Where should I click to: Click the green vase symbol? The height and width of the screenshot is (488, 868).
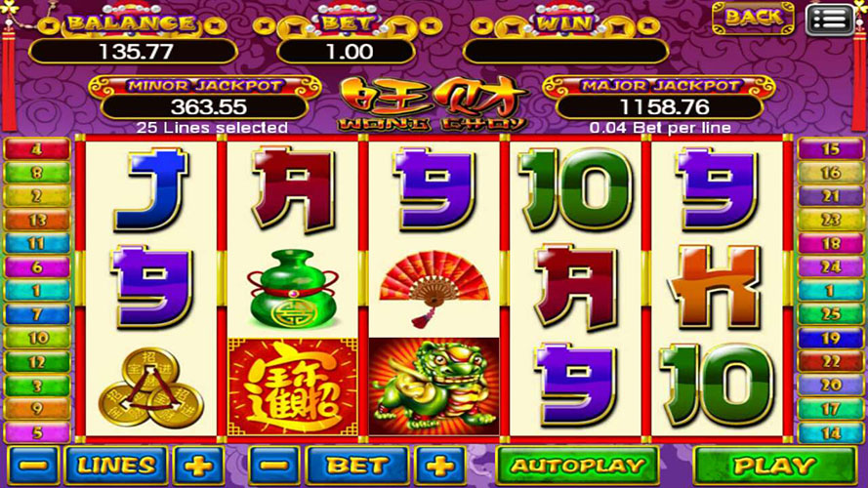click(292, 289)
